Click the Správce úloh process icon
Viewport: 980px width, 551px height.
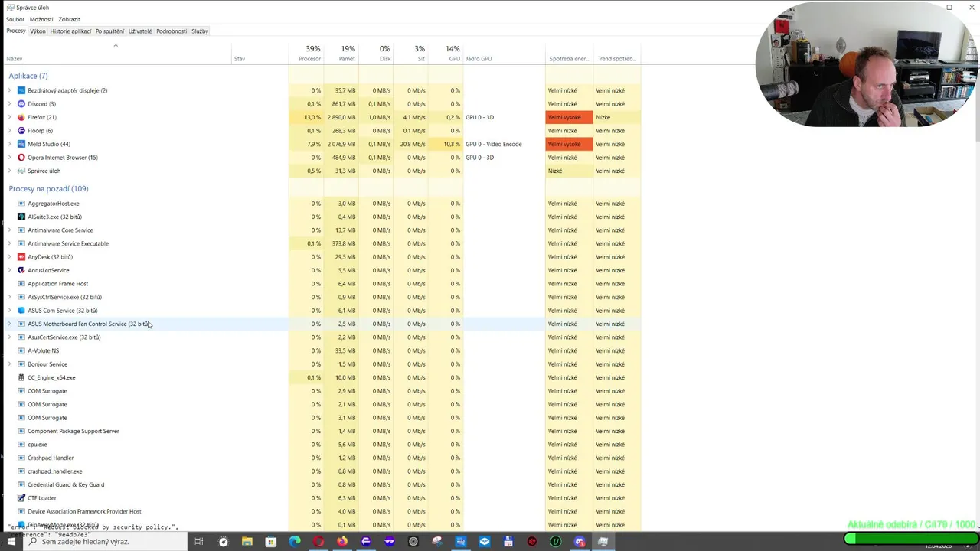click(x=21, y=171)
